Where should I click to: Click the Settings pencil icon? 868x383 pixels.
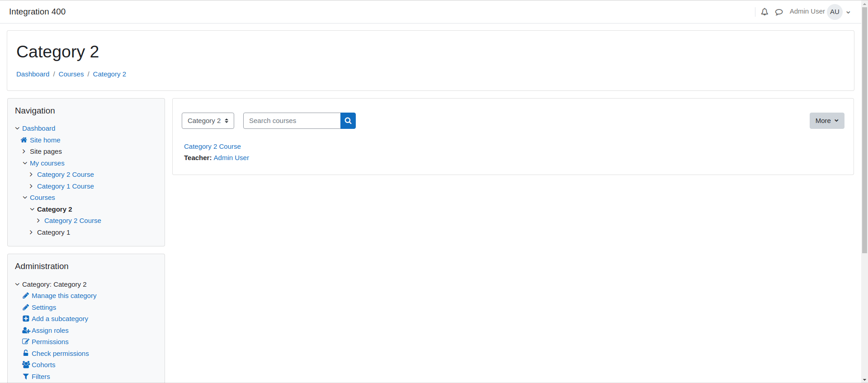pos(26,307)
